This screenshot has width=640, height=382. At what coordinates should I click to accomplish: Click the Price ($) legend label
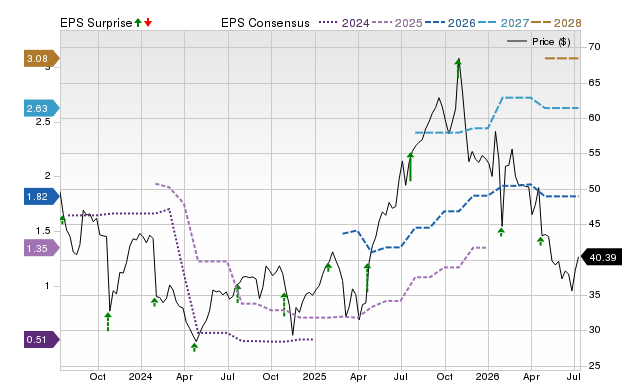[x=551, y=42]
